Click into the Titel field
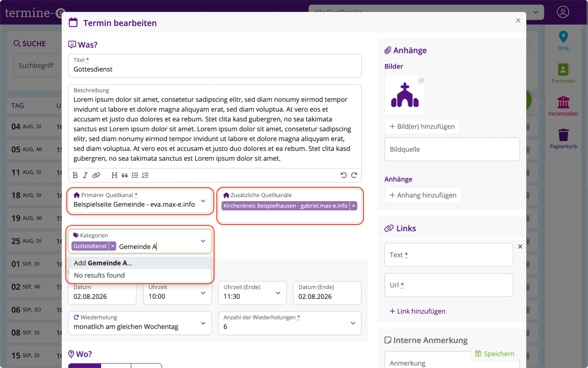 point(215,66)
